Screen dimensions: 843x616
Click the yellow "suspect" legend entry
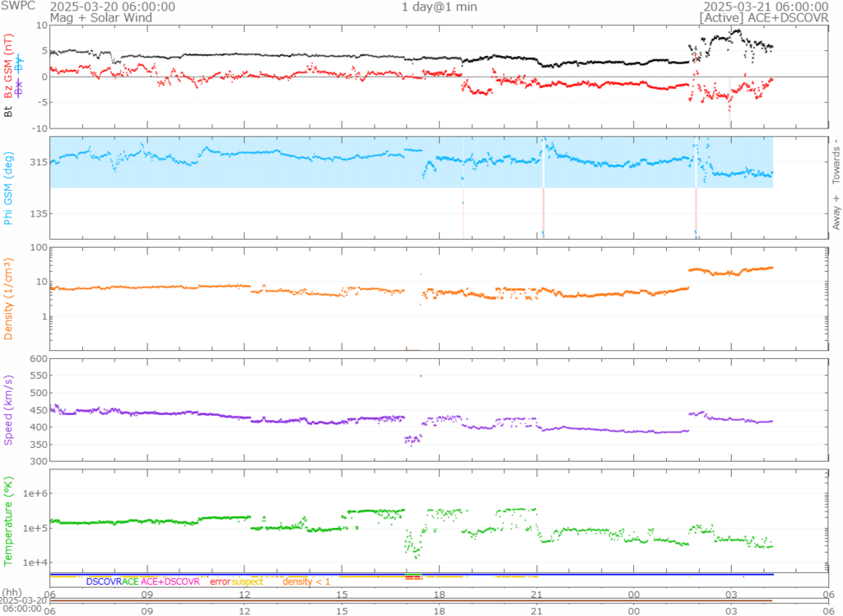tap(247, 581)
